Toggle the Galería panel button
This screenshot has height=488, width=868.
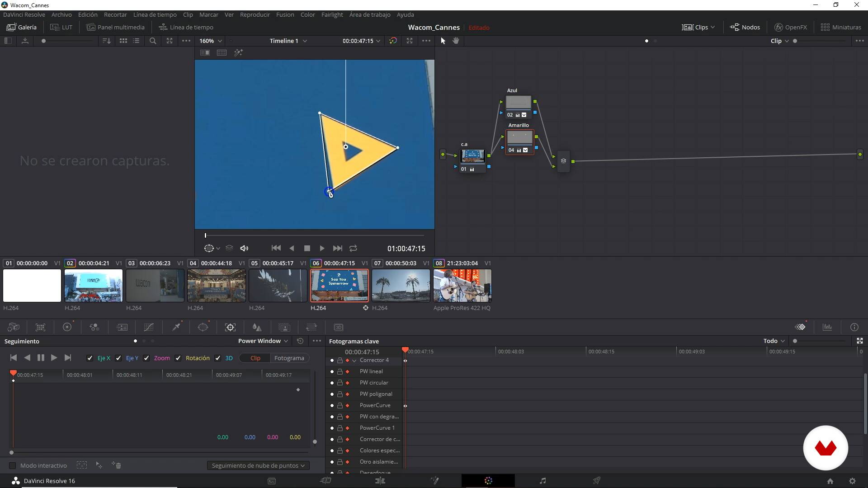coord(22,27)
